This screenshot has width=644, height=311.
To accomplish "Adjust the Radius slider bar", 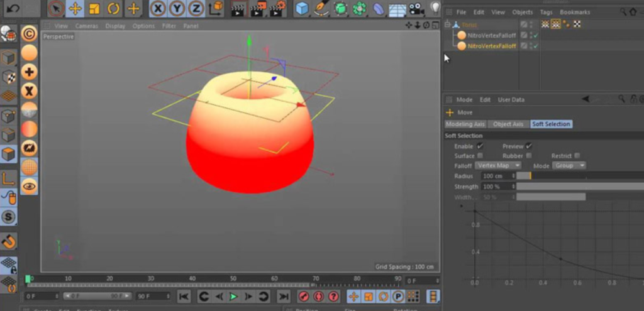I will [580, 175].
